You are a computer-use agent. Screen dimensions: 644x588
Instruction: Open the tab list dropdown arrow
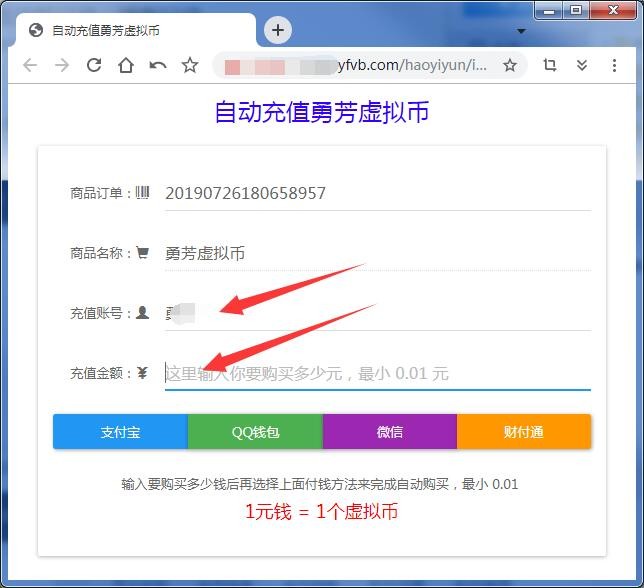pyautogui.click(x=521, y=31)
